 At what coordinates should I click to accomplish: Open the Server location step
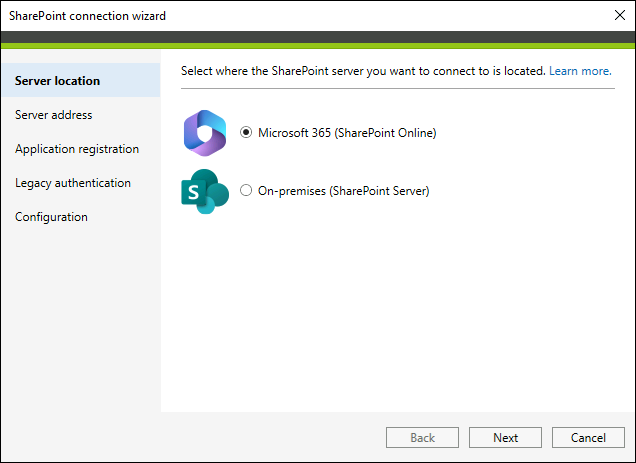[81, 80]
